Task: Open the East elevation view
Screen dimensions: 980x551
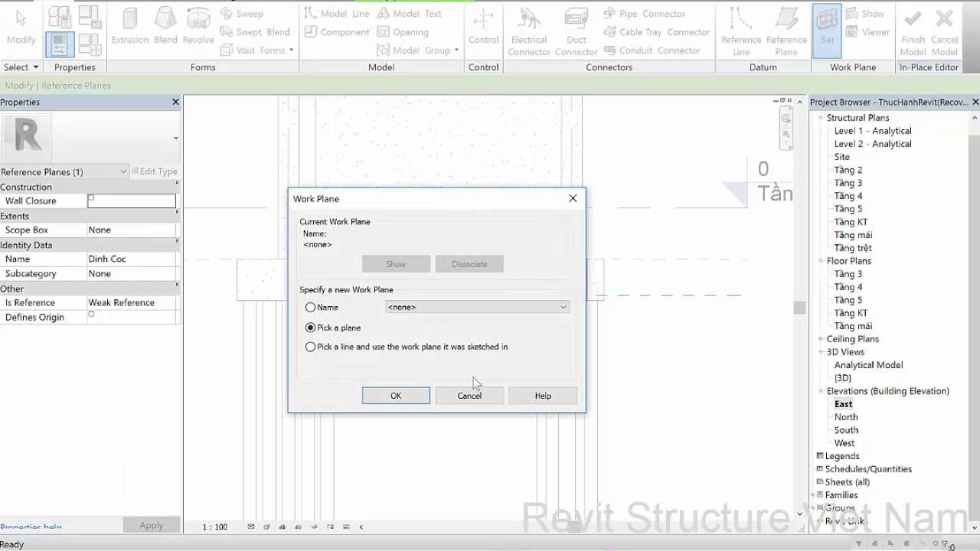Action: 843,404
